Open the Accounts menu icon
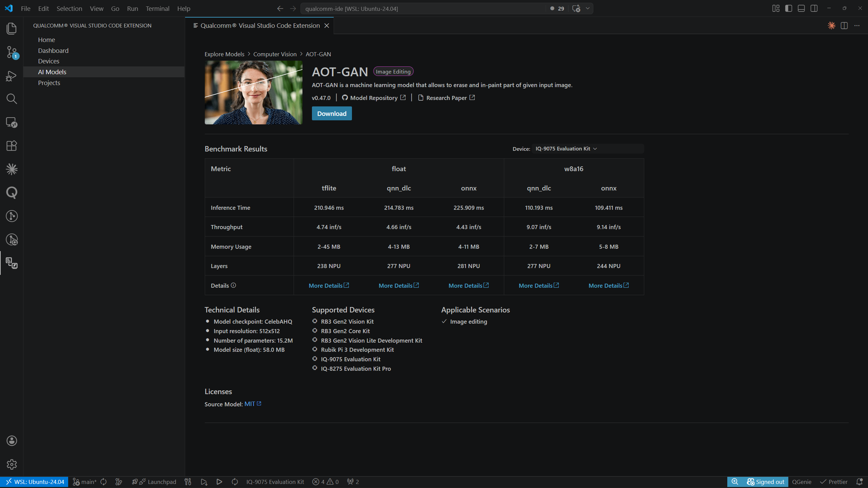Image resolution: width=868 pixels, height=488 pixels. pos(12,441)
